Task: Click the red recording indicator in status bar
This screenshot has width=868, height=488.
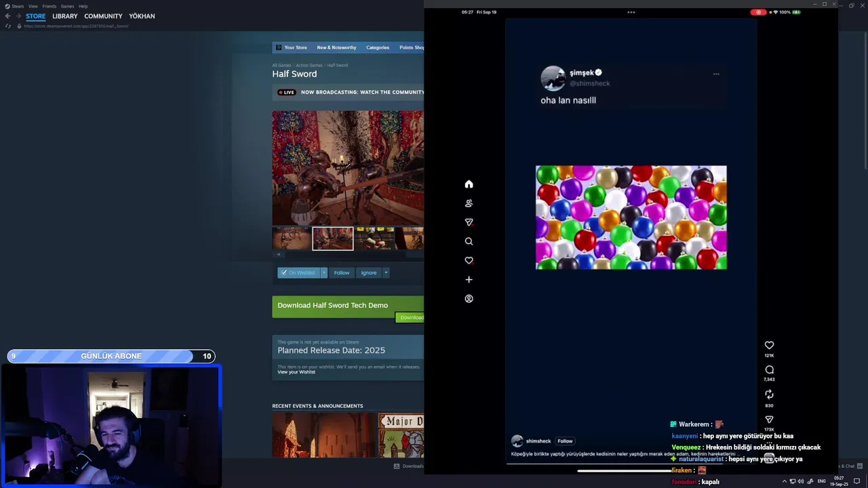Action: tap(758, 12)
